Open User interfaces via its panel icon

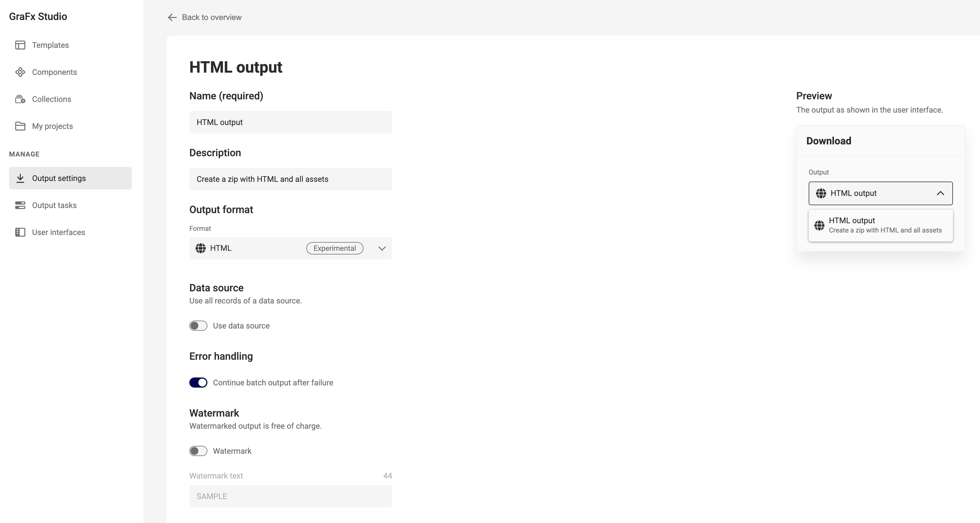21,232
